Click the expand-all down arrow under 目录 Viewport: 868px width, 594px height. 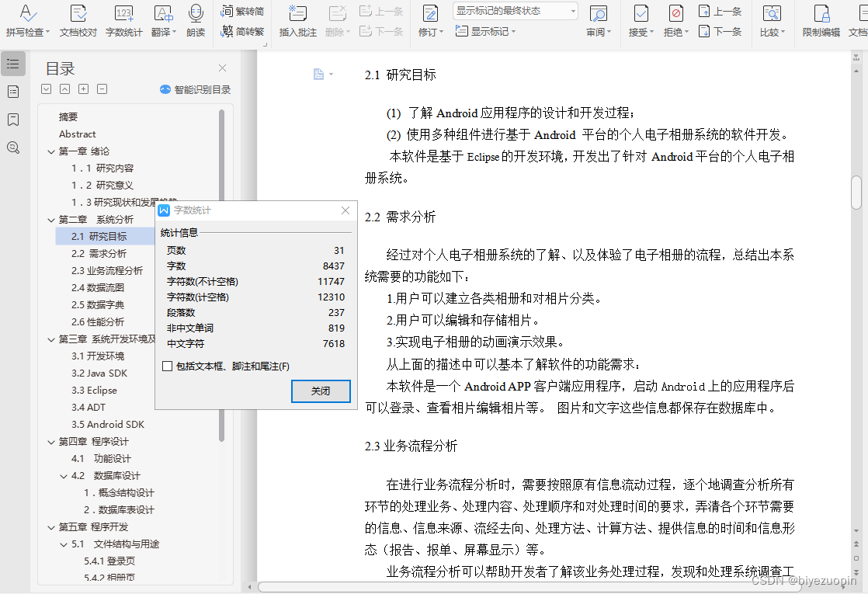pos(47,89)
